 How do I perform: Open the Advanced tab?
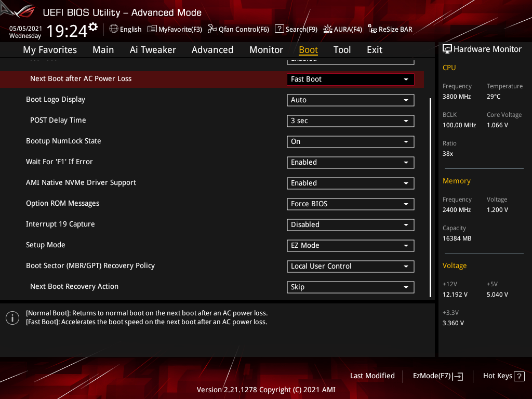pyautogui.click(x=212, y=50)
